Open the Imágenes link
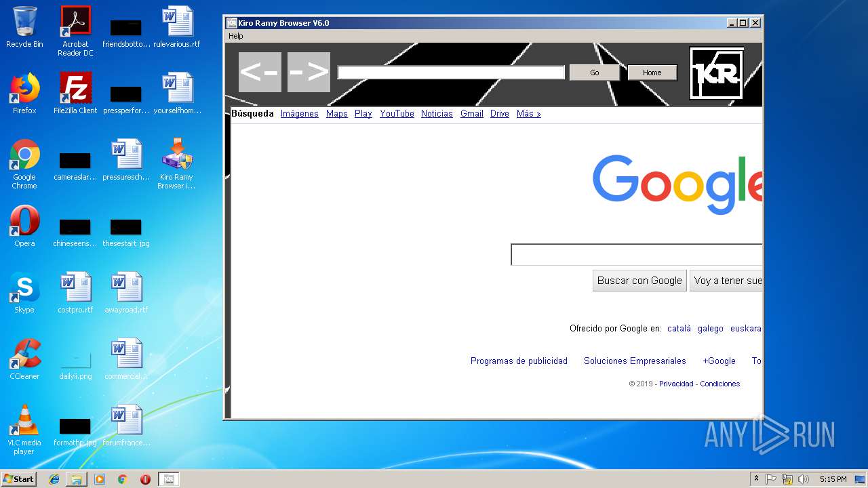868x488 pixels. coord(300,114)
